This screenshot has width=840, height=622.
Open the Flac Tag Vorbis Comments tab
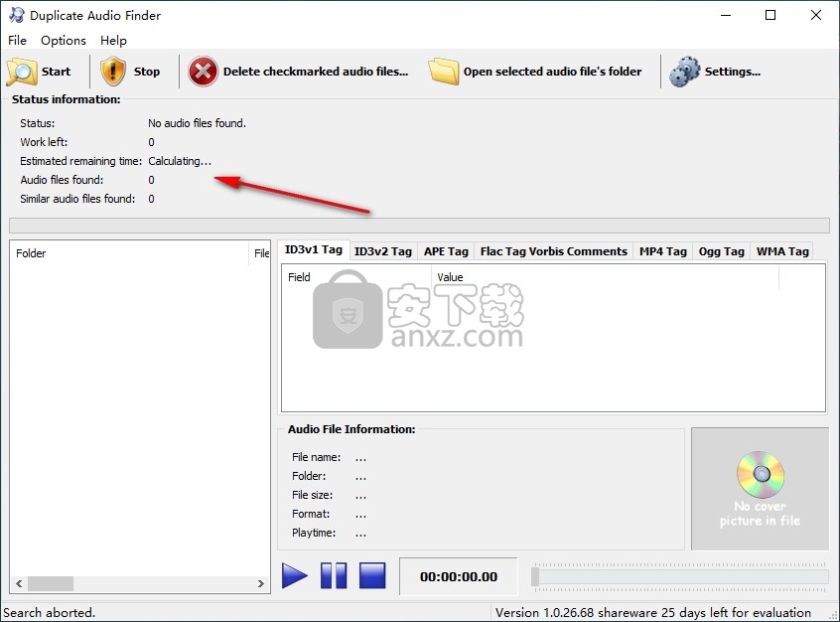(x=553, y=251)
